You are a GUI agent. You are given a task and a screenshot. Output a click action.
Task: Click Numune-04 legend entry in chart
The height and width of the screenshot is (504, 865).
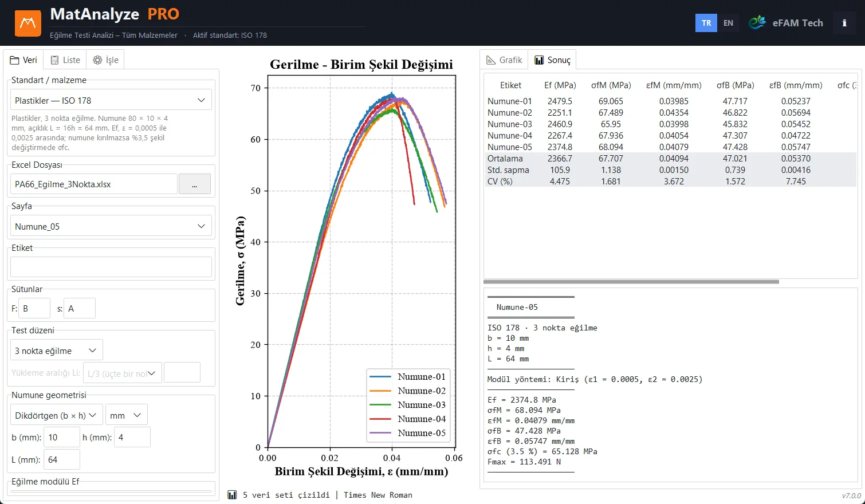tap(408, 419)
